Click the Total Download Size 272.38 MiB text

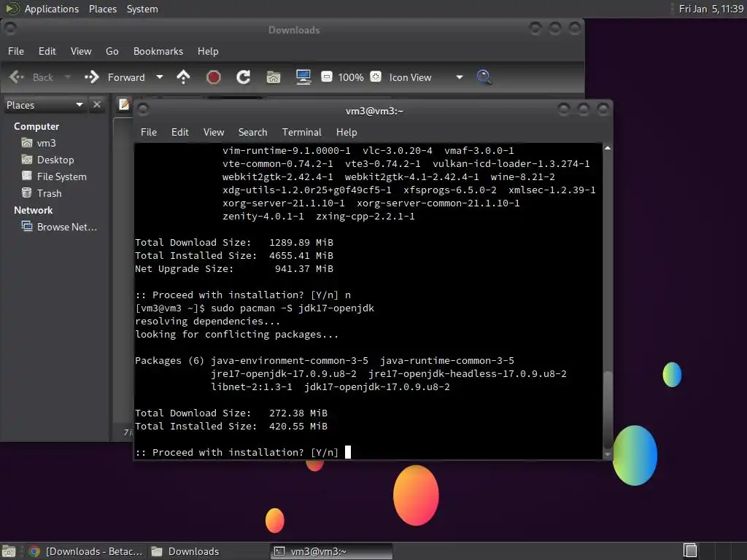coord(231,413)
